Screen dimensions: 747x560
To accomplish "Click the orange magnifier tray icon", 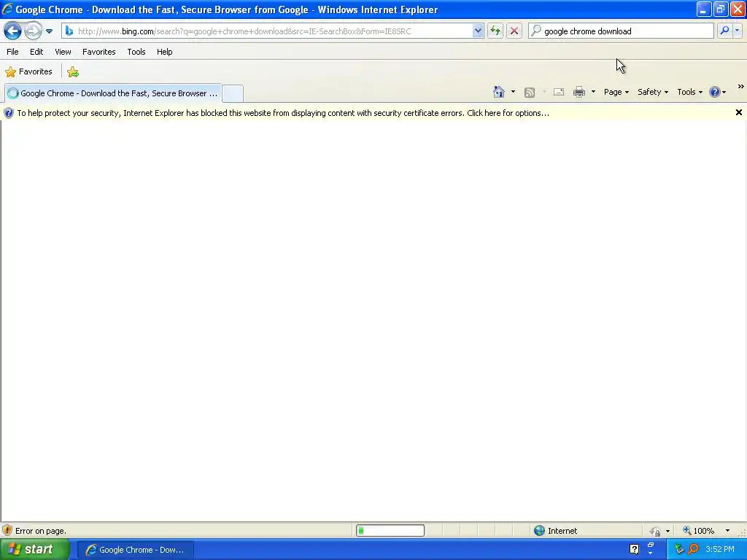I will (x=693, y=550).
